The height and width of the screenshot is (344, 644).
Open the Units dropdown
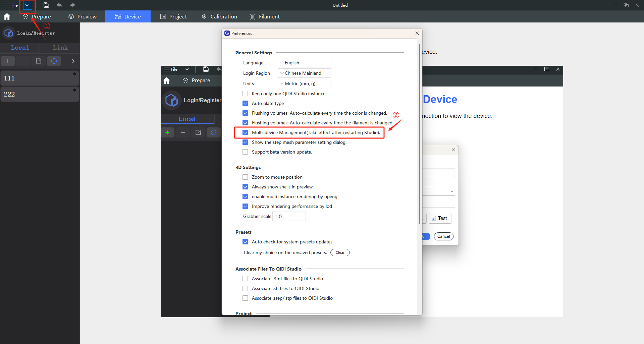pos(305,83)
